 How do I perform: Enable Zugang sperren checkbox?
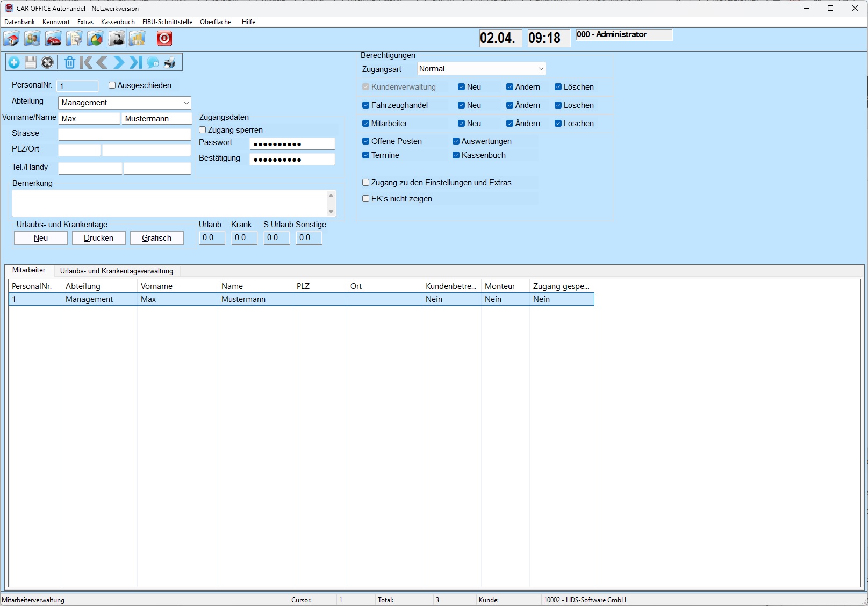coord(203,130)
